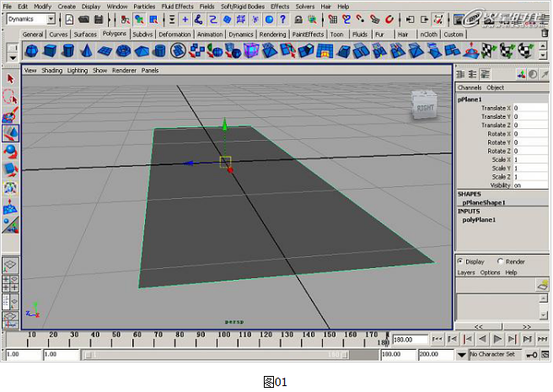Create a polygon sphere from shelf
This screenshot has height=392, width=553.
(x=32, y=51)
